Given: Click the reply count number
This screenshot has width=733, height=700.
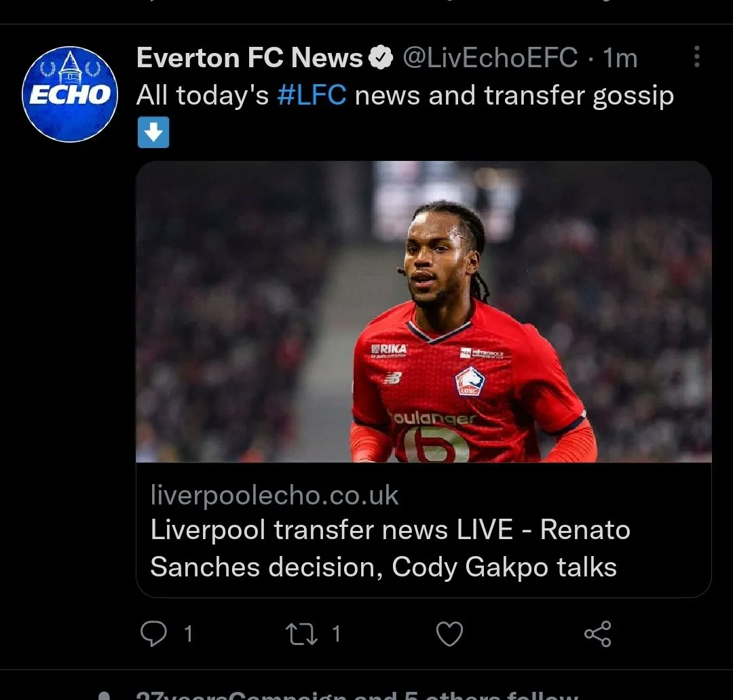Looking at the screenshot, I should pos(188,634).
